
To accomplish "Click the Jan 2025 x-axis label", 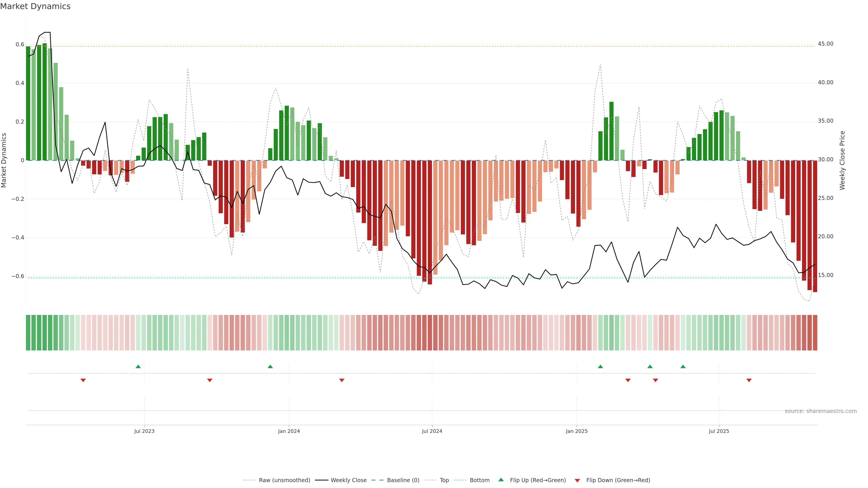I will pos(577,431).
